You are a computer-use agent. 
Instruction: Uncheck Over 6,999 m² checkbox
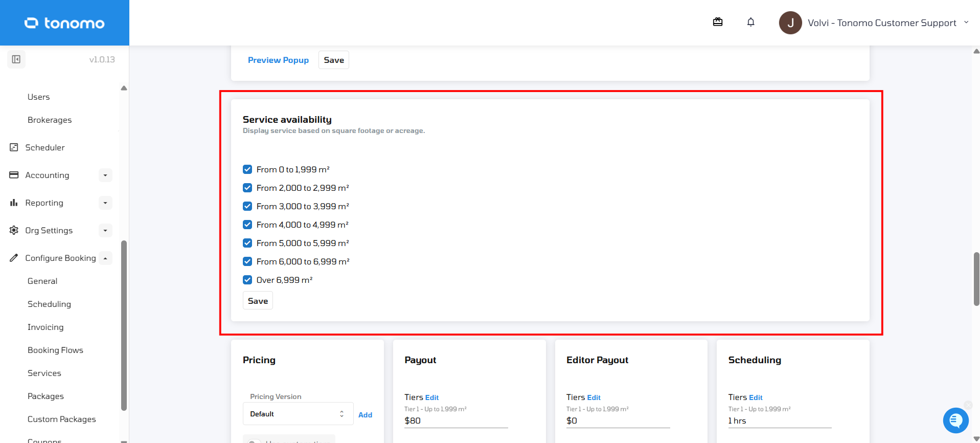click(x=247, y=280)
